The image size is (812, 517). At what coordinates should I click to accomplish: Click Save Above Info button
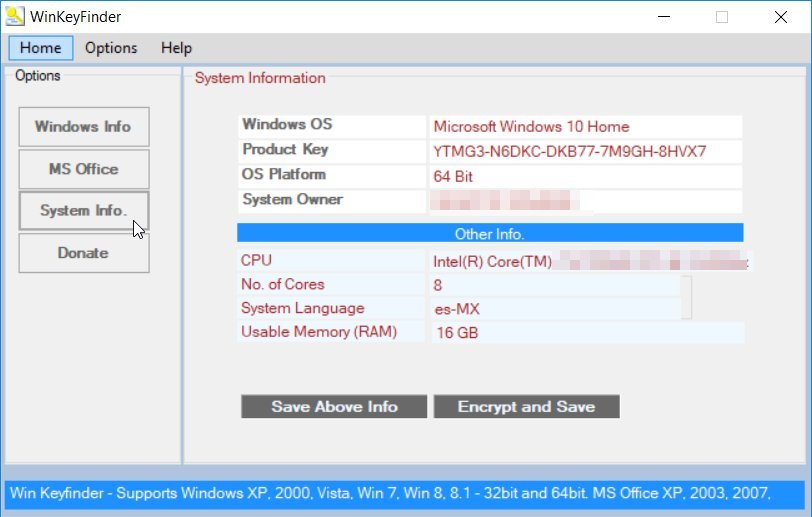coord(334,407)
